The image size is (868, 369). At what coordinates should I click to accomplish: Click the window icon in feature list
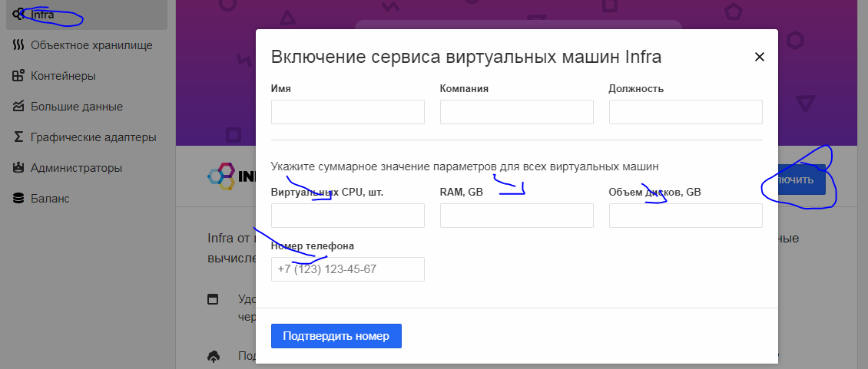click(x=213, y=299)
